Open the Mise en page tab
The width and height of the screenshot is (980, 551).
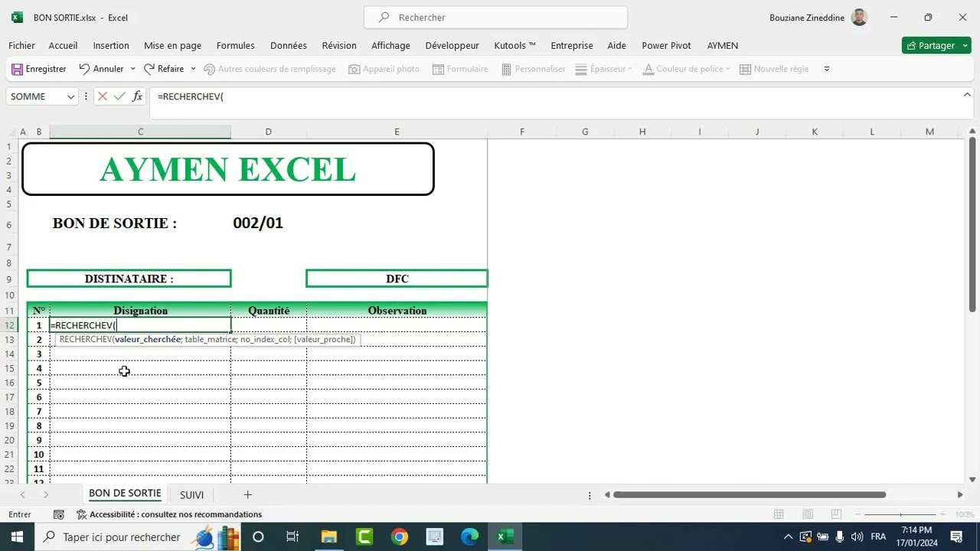173,46
